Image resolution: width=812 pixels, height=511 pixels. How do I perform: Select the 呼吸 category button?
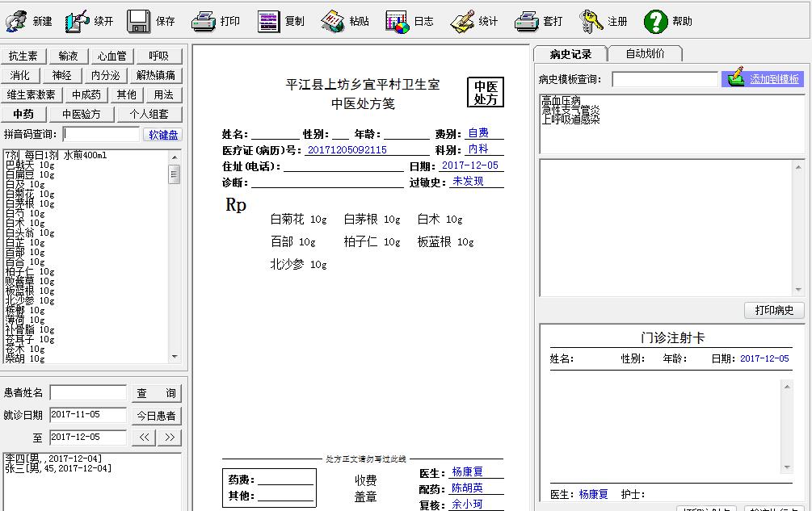tap(158, 56)
